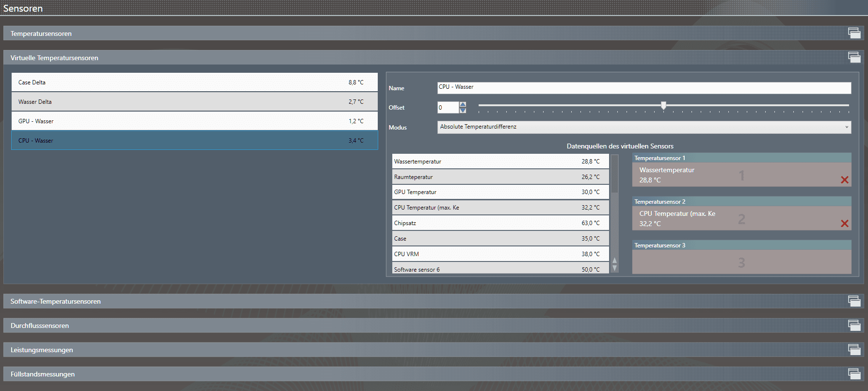Select Software sensor 6 data source
This screenshot has height=391, width=868.
click(500, 268)
